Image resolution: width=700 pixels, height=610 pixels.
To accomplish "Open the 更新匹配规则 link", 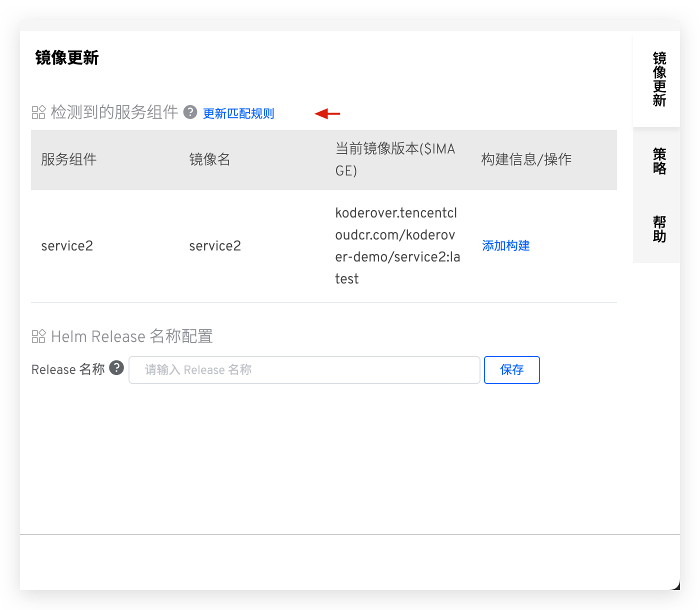I will tap(238, 113).
